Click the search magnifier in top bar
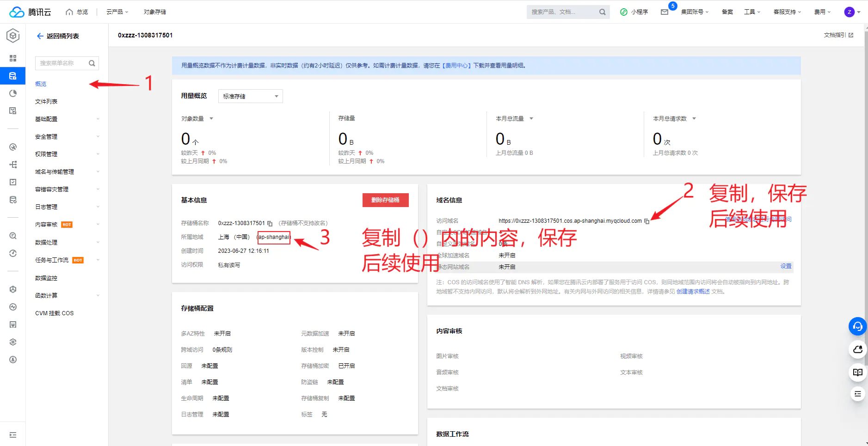 tap(602, 12)
